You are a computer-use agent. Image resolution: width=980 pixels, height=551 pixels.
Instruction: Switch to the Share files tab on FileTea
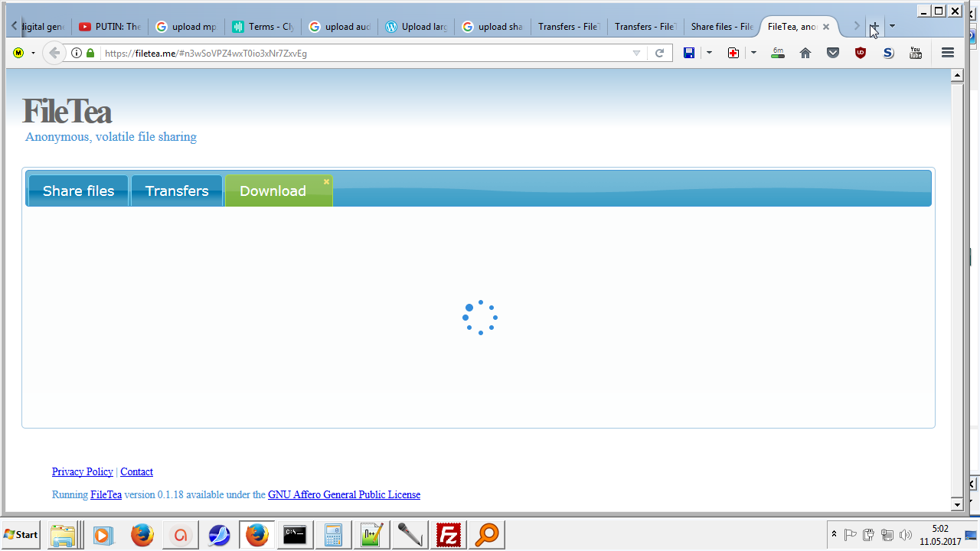(78, 191)
